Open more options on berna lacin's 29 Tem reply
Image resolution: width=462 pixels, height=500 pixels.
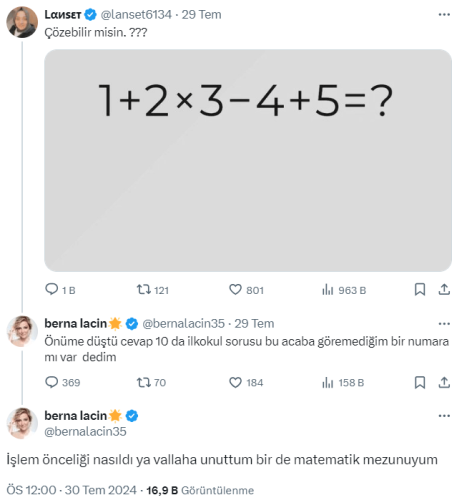click(444, 323)
